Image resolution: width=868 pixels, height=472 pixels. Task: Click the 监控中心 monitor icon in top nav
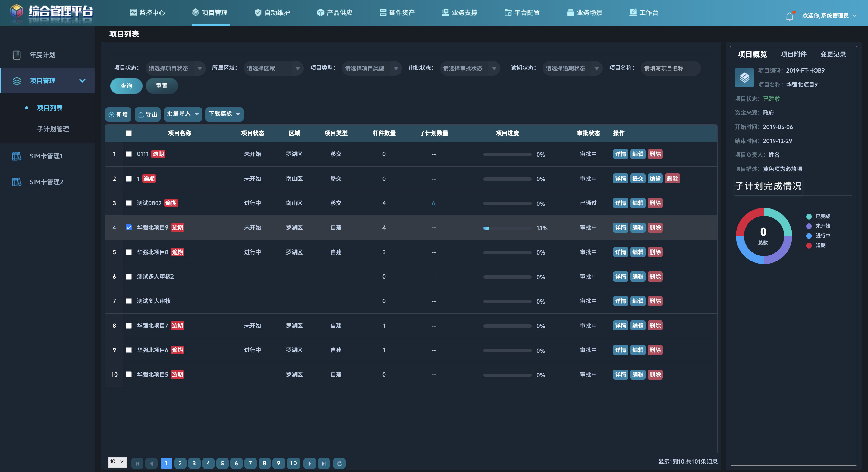(133, 12)
